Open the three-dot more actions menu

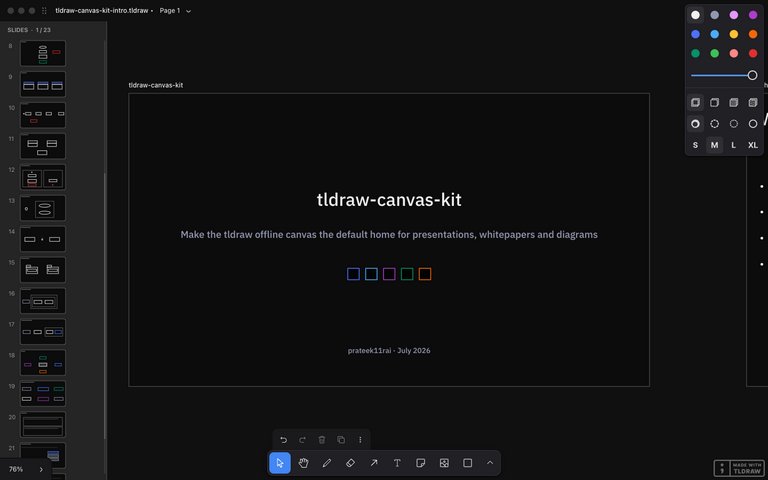[x=360, y=440]
